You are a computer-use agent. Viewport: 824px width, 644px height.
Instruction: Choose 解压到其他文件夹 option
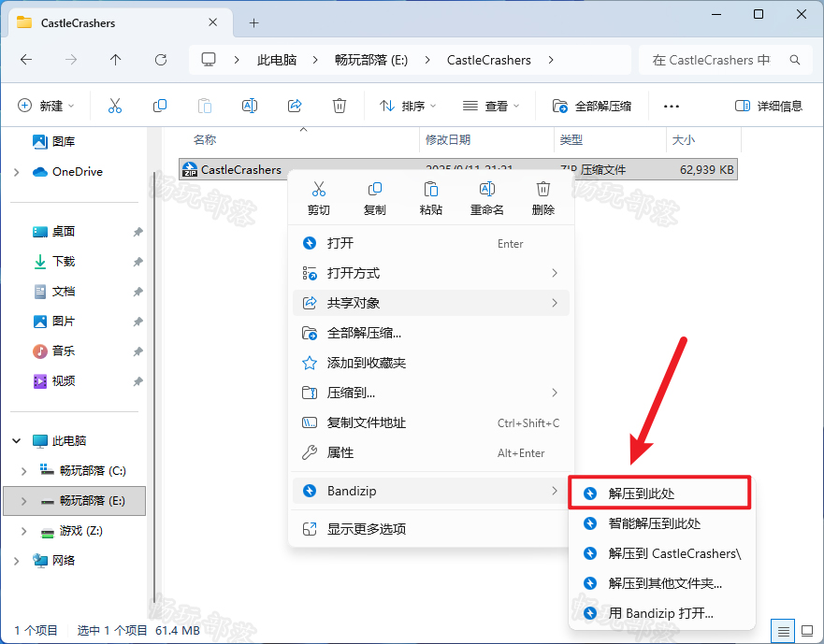tap(661, 583)
